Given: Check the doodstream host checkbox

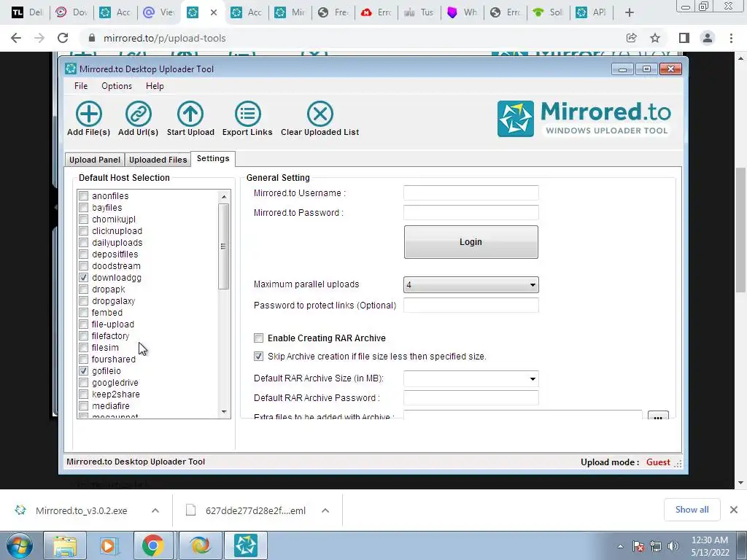Looking at the screenshot, I should click(x=83, y=265).
